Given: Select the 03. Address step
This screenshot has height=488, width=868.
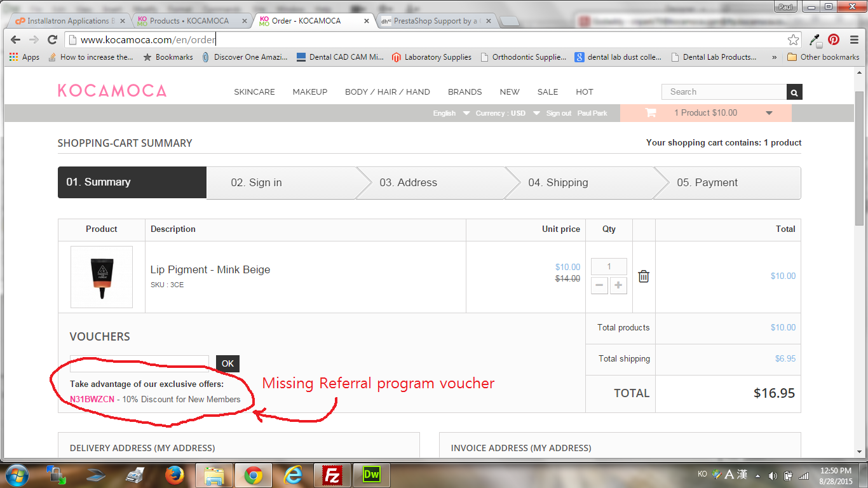Looking at the screenshot, I should (x=430, y=182).
